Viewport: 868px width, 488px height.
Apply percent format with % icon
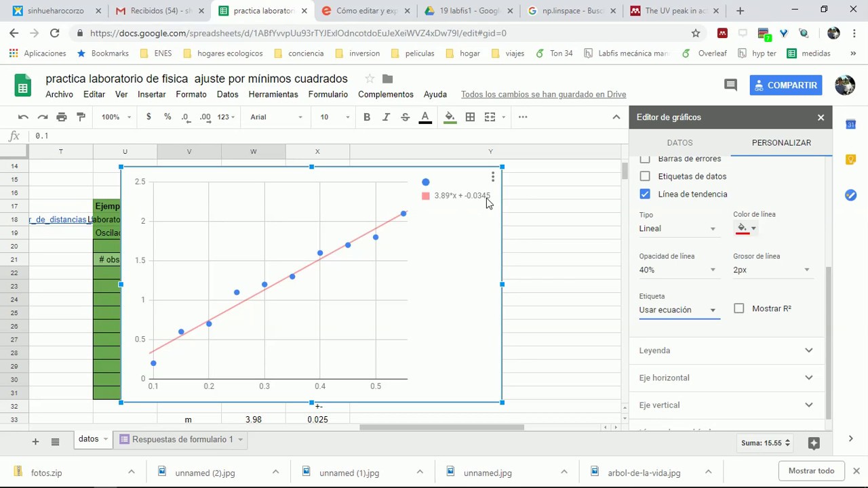pyautogui.click(x=167, y=117)
